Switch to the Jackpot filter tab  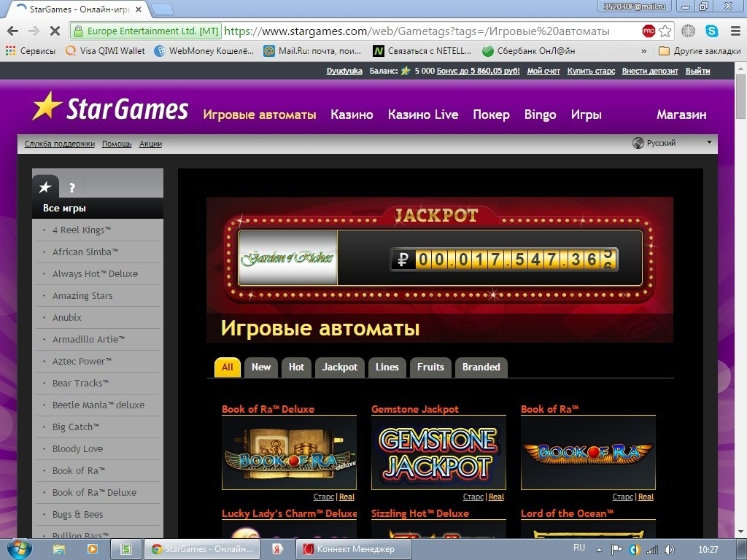click(340, 367)
